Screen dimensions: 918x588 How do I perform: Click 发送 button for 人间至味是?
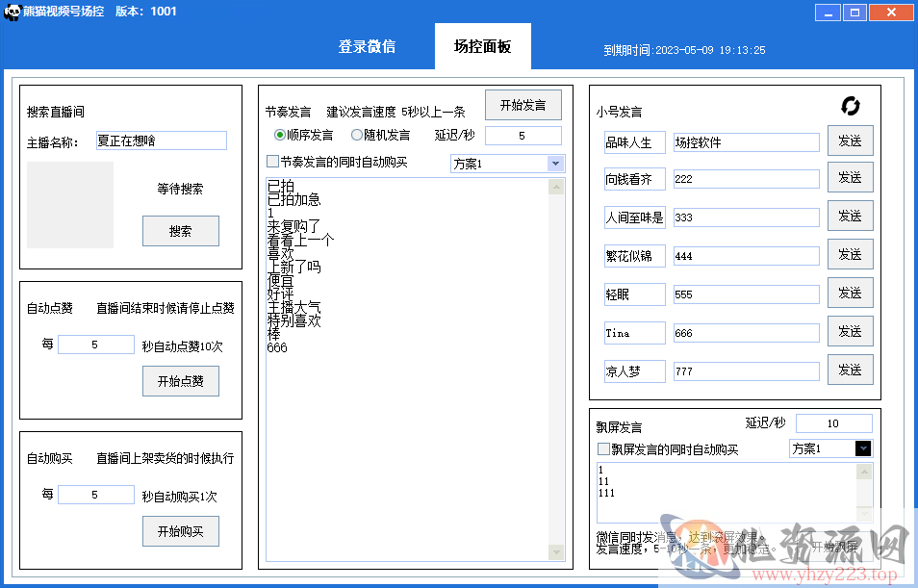[x=850, y=217]
